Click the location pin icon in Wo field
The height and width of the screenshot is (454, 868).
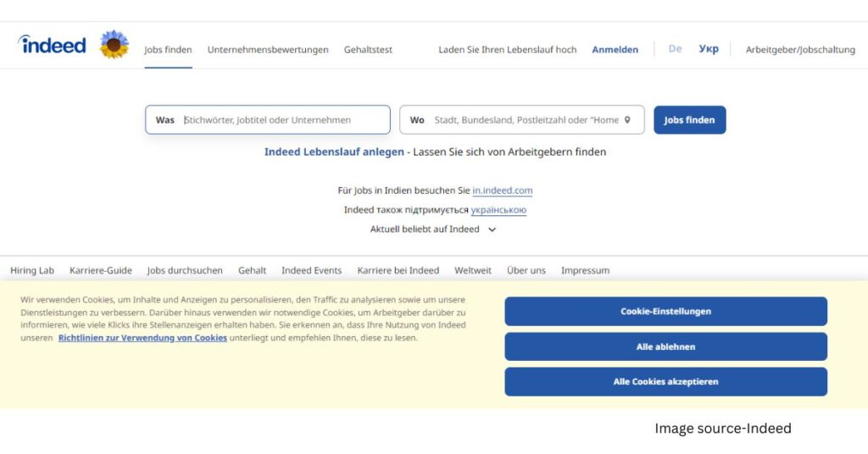627,120
